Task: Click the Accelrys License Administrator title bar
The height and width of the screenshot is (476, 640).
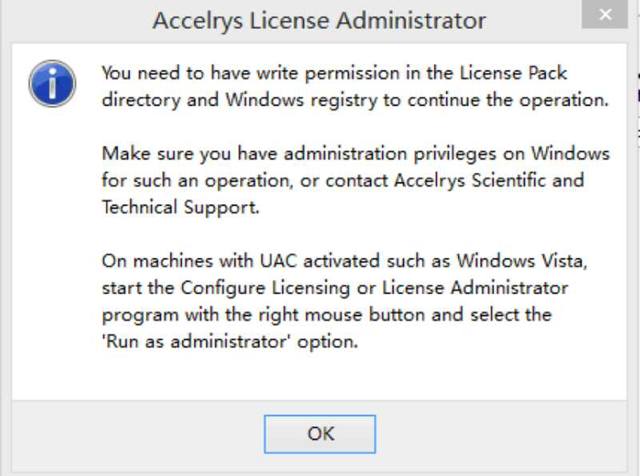Action: (x=319, y=20)
